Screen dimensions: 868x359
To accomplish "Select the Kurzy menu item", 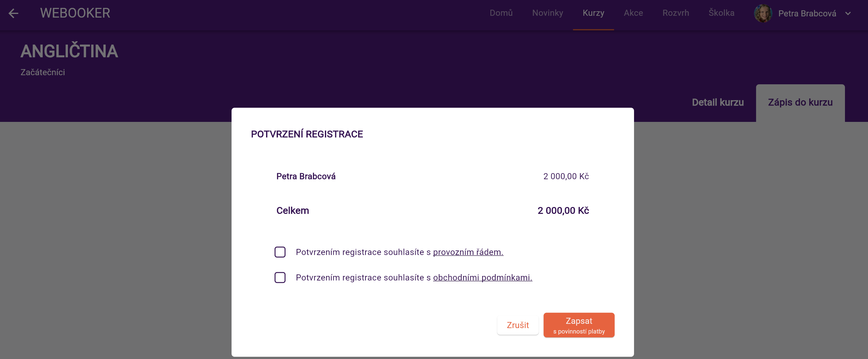I will [x=593, y=13].
